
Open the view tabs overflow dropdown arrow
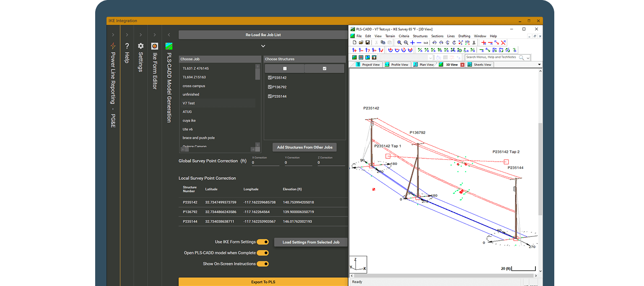click(x=540, y=65)
